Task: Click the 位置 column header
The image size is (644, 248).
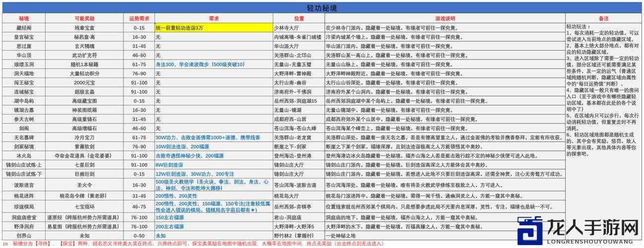Action: click(x=299, y=18)
